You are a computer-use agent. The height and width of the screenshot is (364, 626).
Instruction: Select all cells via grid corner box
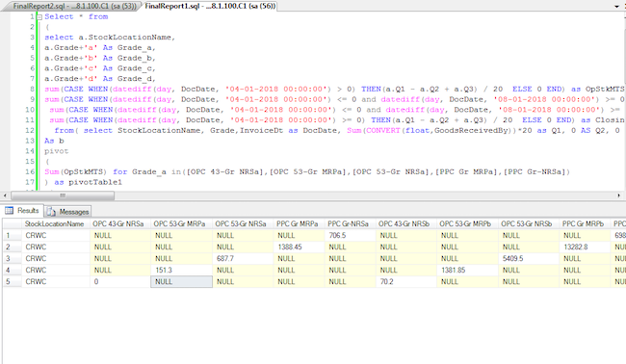12,224
